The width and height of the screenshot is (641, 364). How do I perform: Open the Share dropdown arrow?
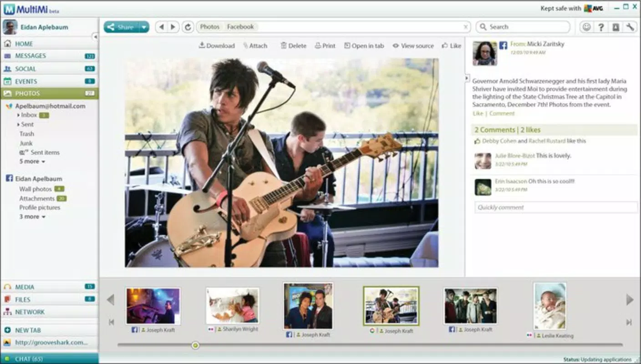point(144,27)
